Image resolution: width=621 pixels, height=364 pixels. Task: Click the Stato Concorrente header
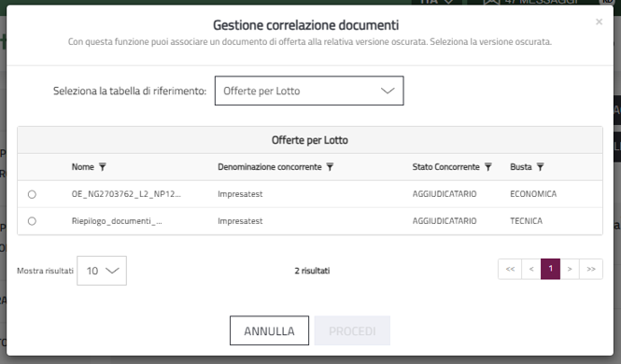[446, 167]
